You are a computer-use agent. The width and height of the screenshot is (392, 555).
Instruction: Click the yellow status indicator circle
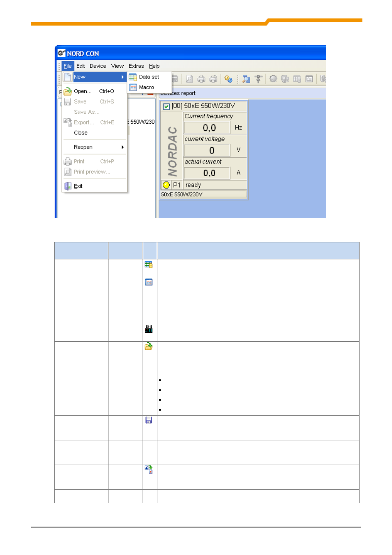point(166,185)
